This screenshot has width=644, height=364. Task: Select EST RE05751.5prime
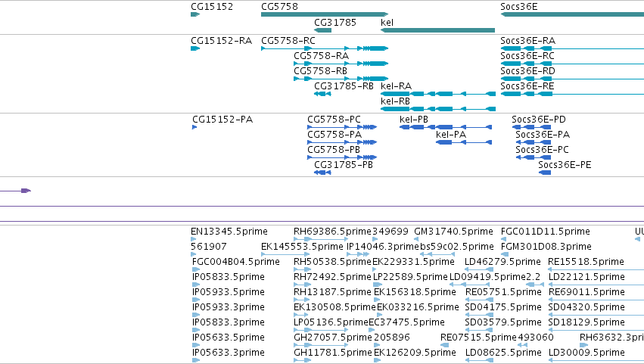pyautogui.click(x=503, y=293)
